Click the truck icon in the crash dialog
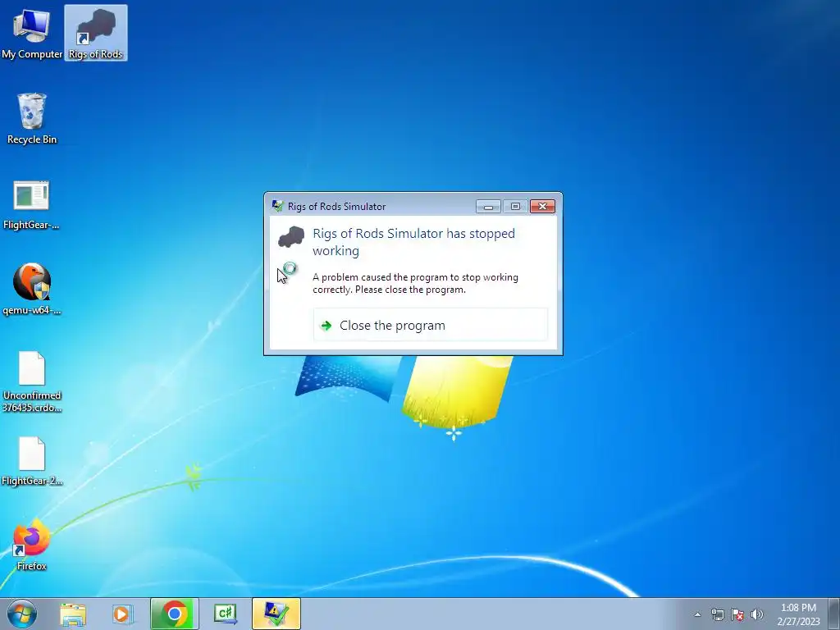This screenshot has height=630, width=840. tap(291, 237)
